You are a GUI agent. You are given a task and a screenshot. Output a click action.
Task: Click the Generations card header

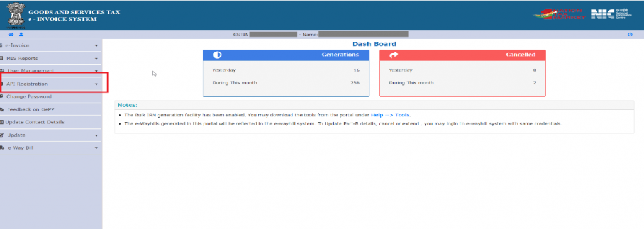(x=286, y=55)
